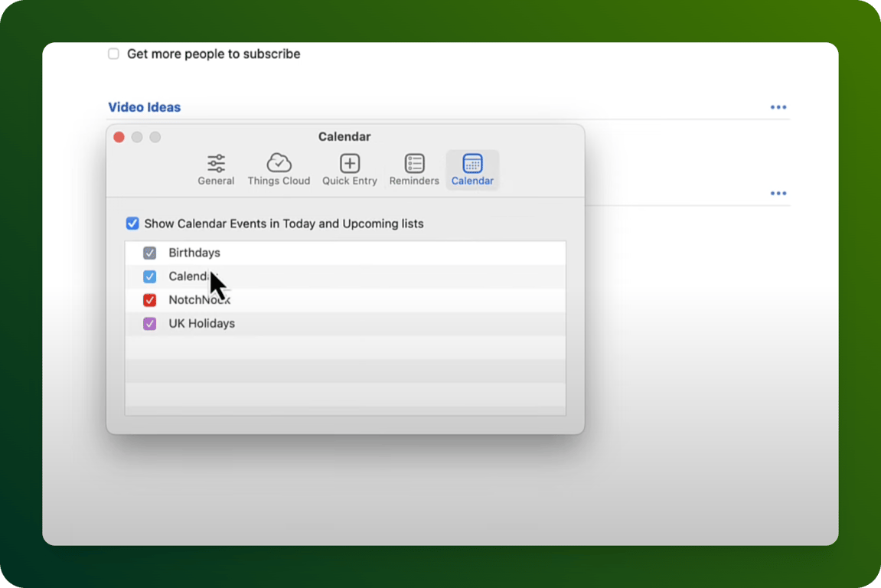Viewport: 881px width, 588px height.
Task: Open Quick Entry settings via the plus icon
Action: pyautogui.click(x=349, y=168)
